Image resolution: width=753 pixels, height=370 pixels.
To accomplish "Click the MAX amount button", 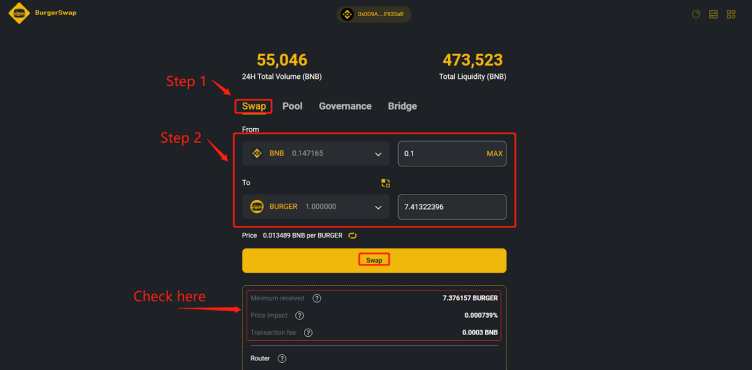I will point(495,154).
